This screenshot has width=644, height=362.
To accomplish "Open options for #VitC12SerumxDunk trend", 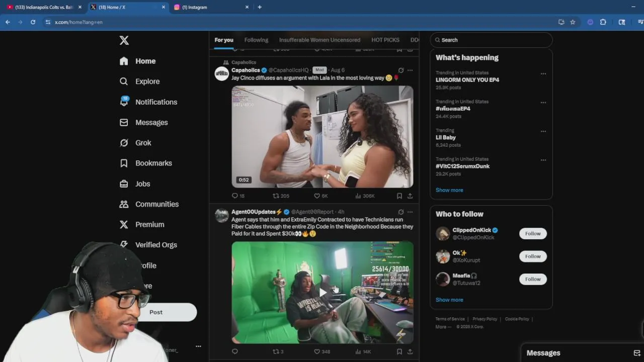I will [x=543, y=160].
